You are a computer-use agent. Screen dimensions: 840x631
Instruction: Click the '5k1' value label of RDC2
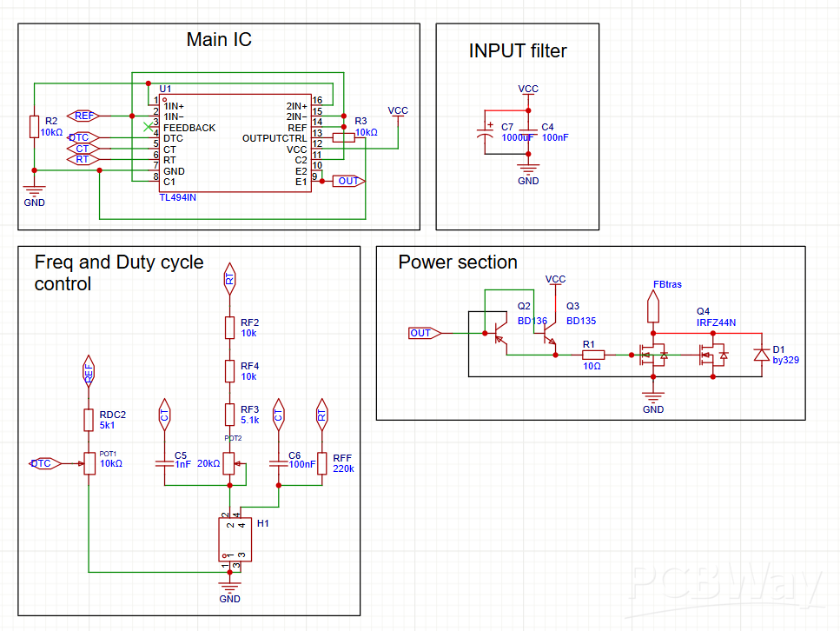[107, 425]
